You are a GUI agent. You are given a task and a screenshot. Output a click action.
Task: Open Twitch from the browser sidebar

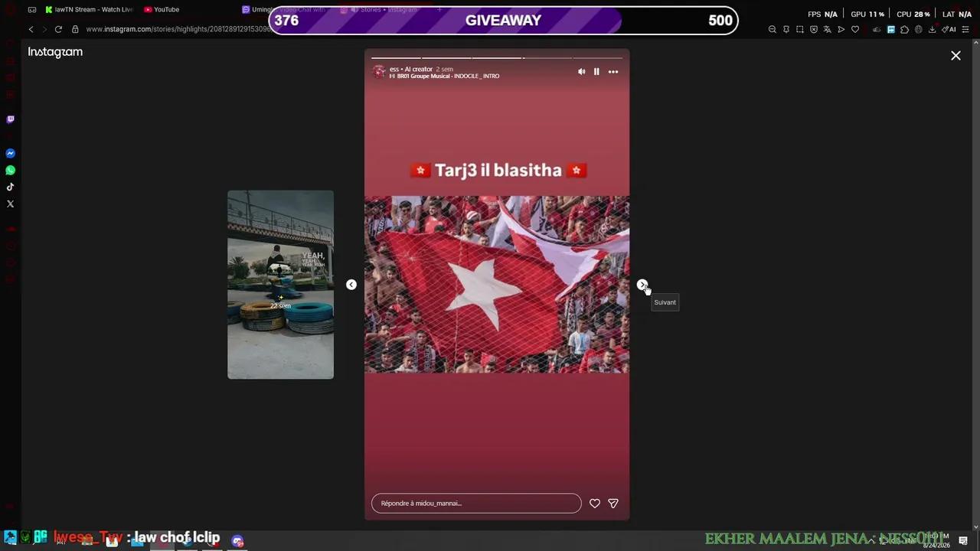click(10, 119)
